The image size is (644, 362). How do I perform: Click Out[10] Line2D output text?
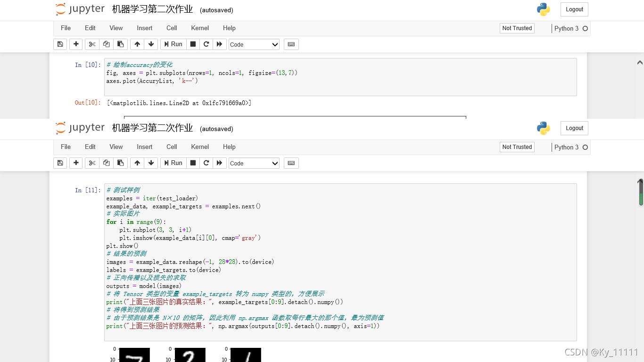click(x=179, y=103)
